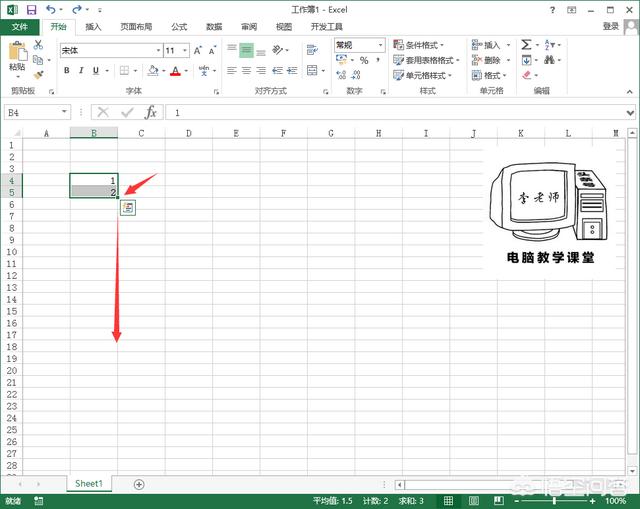Click the 登录 sign-in link
Image resolution: width=640 pixels, height=509 pixels.
coord(611,27)
